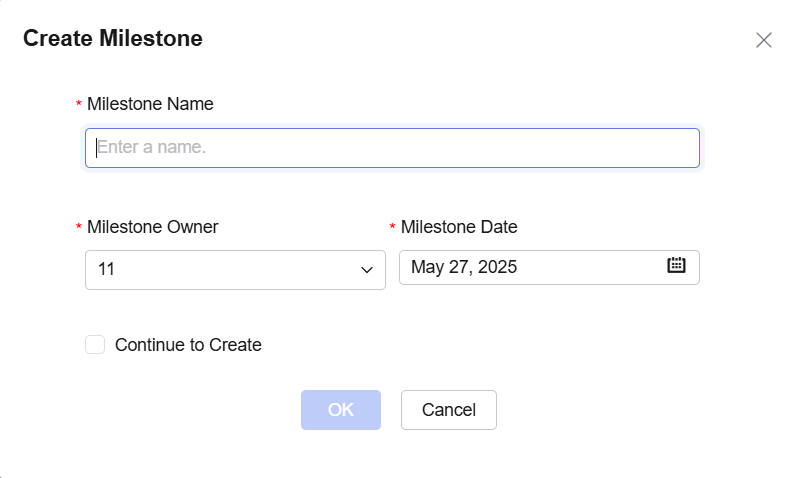The width and height of the screenshot is (806, 478).
Task: Click the chevron arrow in Milestone Owner
Action: (x=366, y=270)
